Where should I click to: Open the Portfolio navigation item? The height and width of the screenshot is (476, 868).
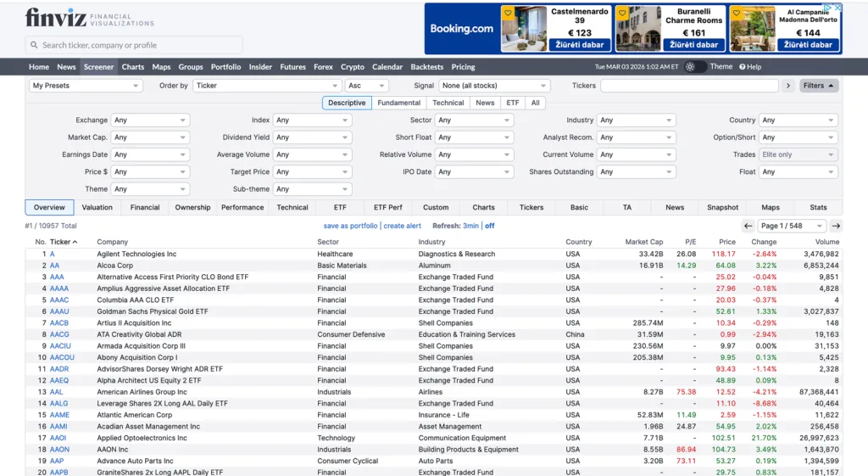coord(225,66)
